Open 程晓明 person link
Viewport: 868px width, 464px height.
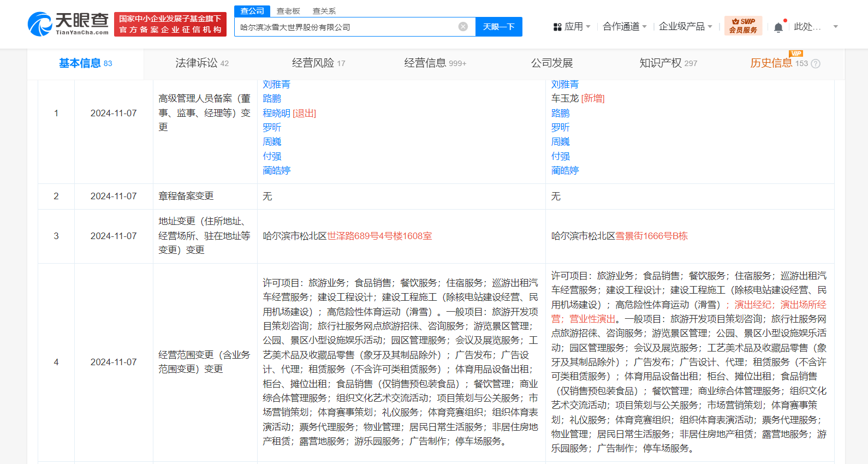276,113
